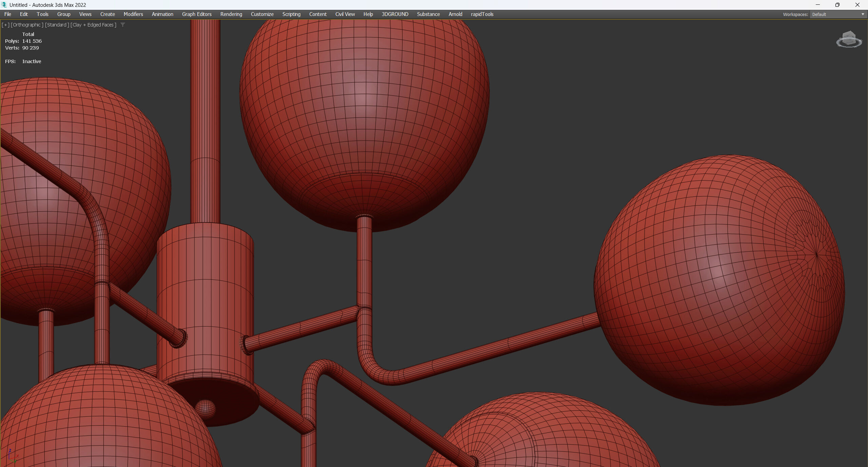Restore down the 3ds Max window
The height and width of the screenshot is (467, 868).
click(837, 5)
